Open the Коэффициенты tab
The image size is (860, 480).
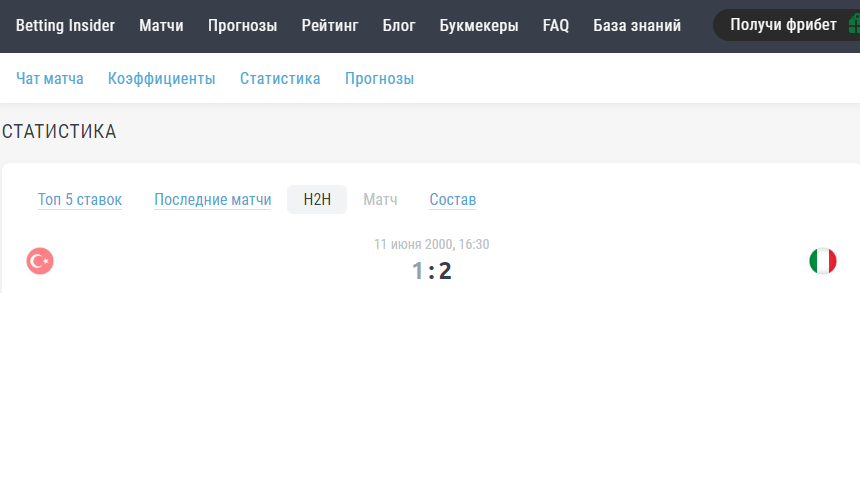tap(162, 78)
